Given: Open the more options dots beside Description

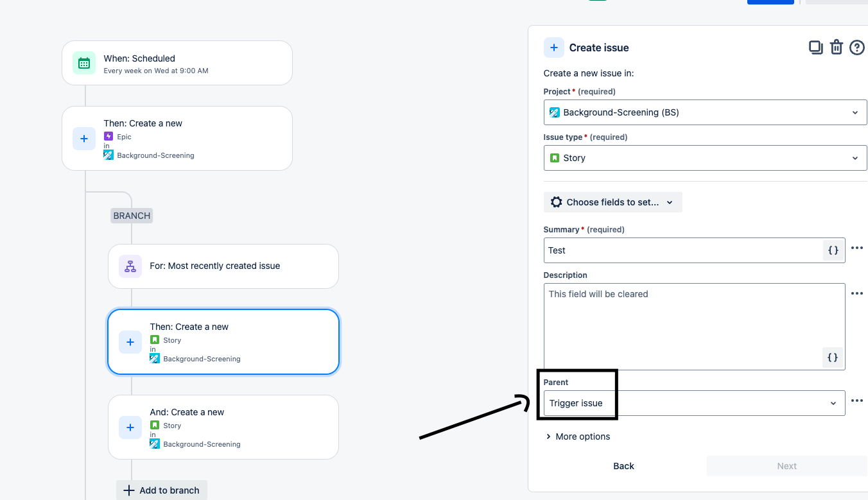Looking at the screenshot, I should pyautogui.click(x=856, y=293).
